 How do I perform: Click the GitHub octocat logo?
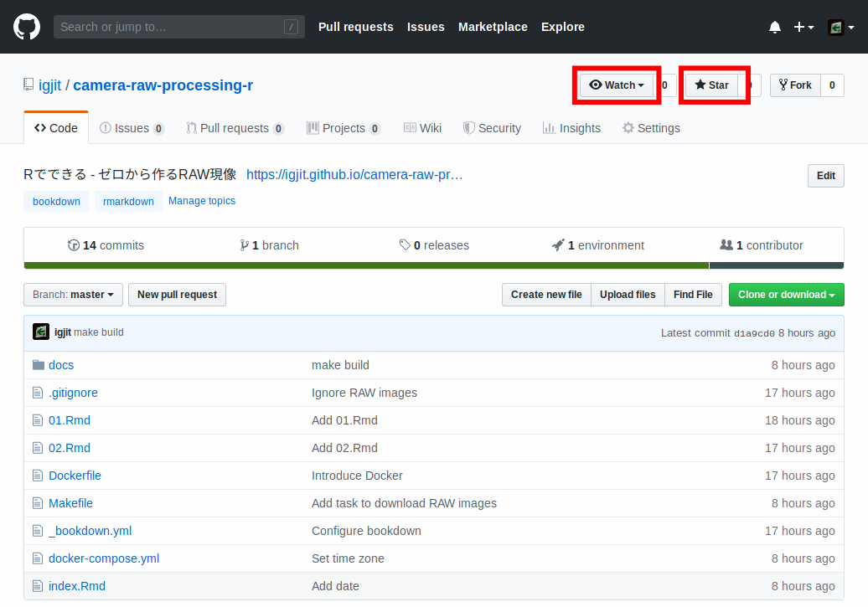pos(27,27)
